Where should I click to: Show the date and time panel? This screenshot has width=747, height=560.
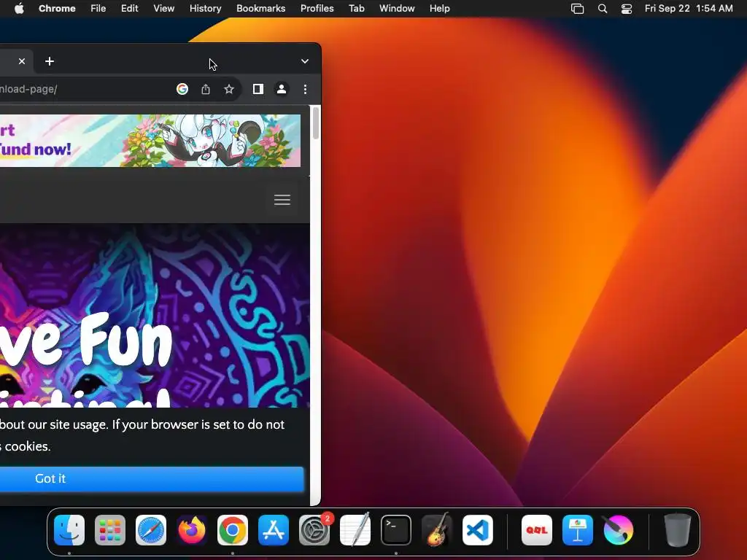pyautogui.click(x=689, y=8)
